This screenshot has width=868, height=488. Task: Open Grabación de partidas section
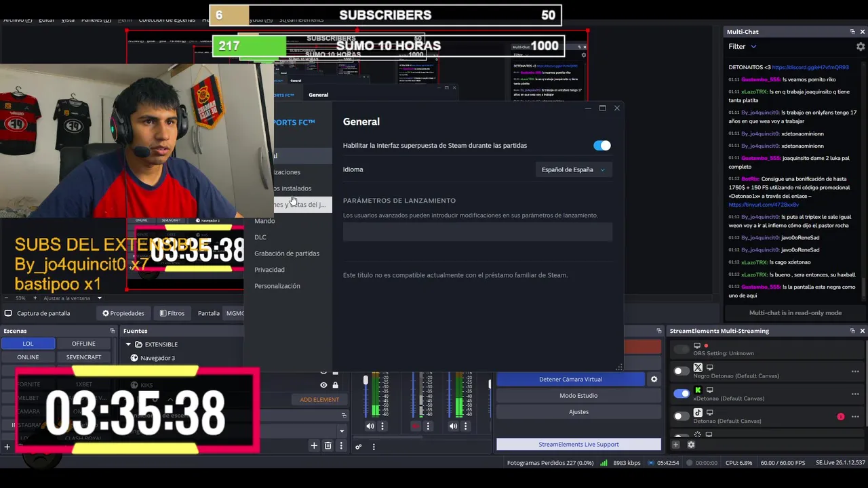pos(287,253)
